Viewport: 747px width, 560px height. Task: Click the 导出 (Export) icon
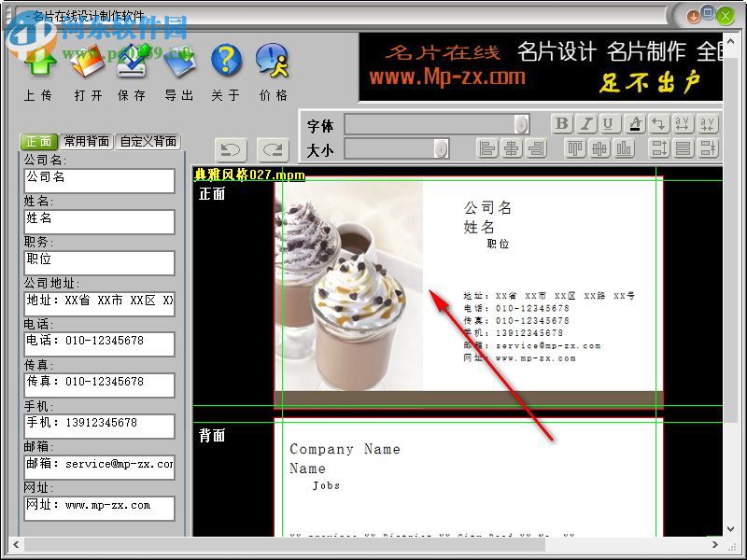coord(178,63)
